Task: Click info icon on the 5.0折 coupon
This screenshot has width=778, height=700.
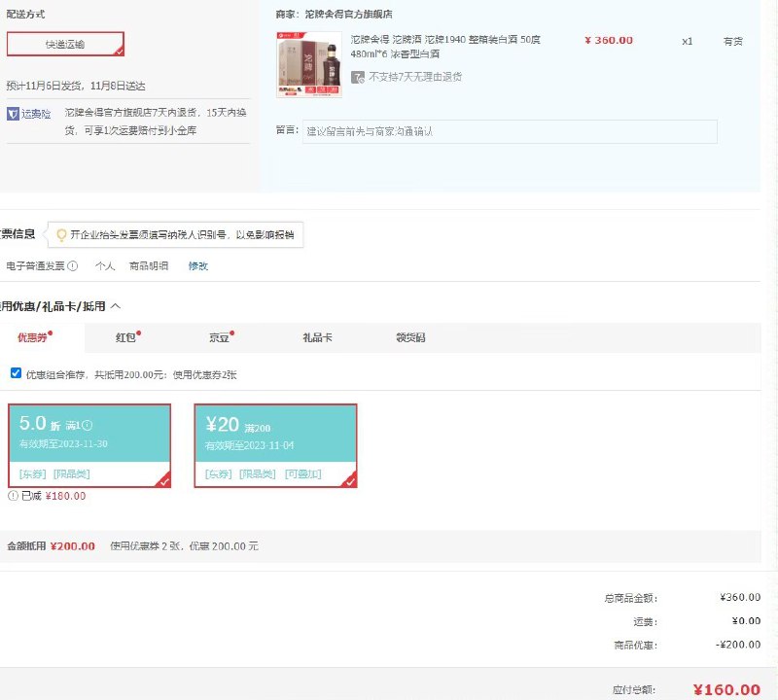Action: pyautogui.click(x=88, y=425)
